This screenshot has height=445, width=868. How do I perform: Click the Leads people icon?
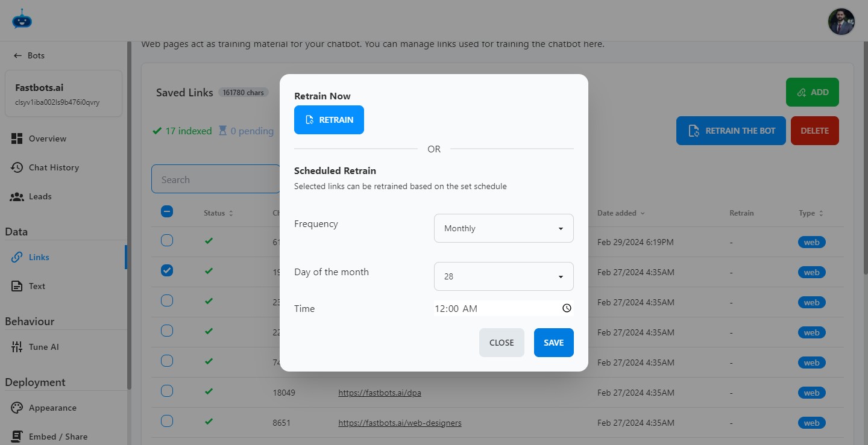[x=17, y=196]
